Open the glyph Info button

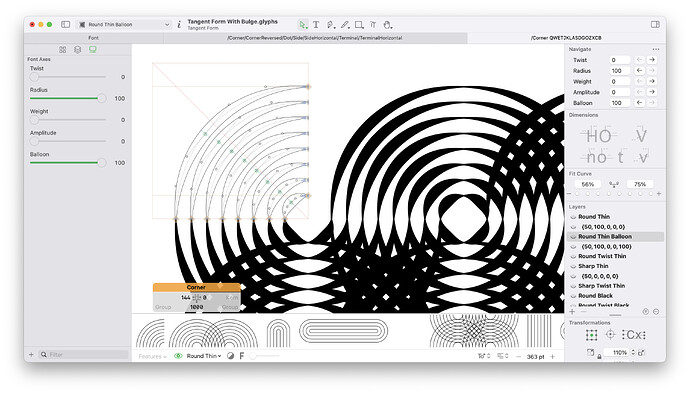(x=179, y=25)
